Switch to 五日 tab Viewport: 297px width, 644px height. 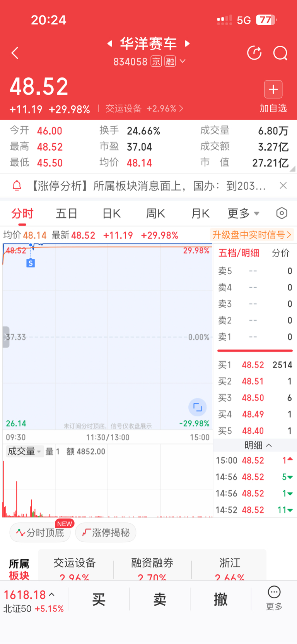tap(67, 213)
